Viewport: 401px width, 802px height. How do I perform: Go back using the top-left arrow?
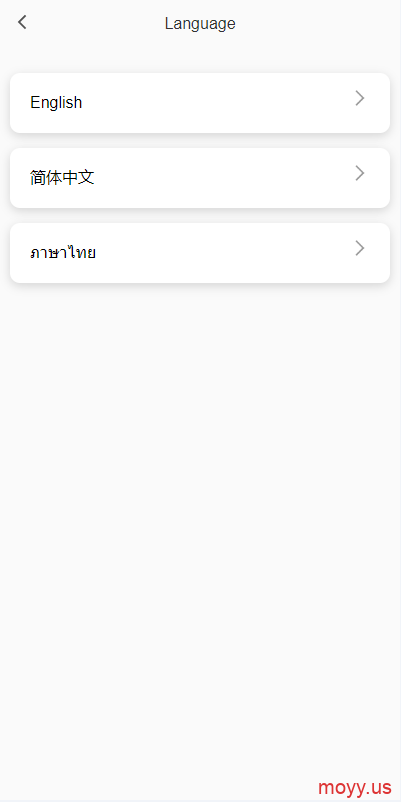[22, 23]
